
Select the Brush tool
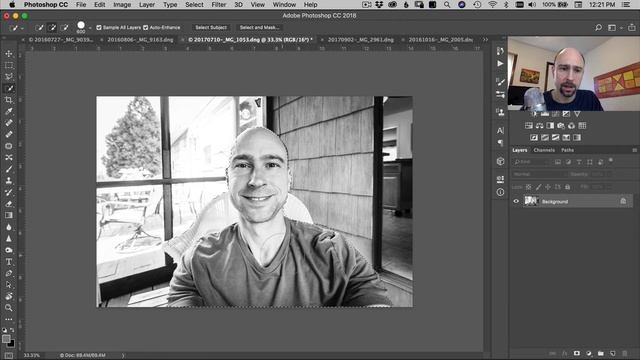click(9, 169)
